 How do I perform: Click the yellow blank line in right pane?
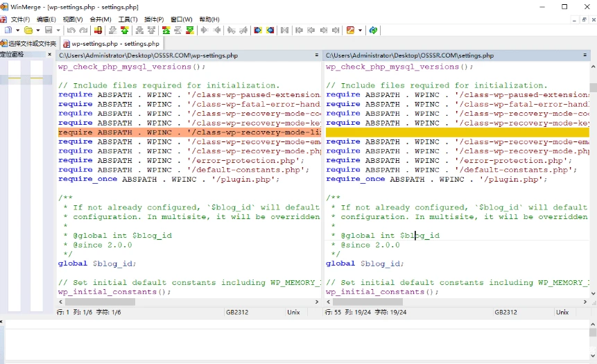tap(457, 132)
